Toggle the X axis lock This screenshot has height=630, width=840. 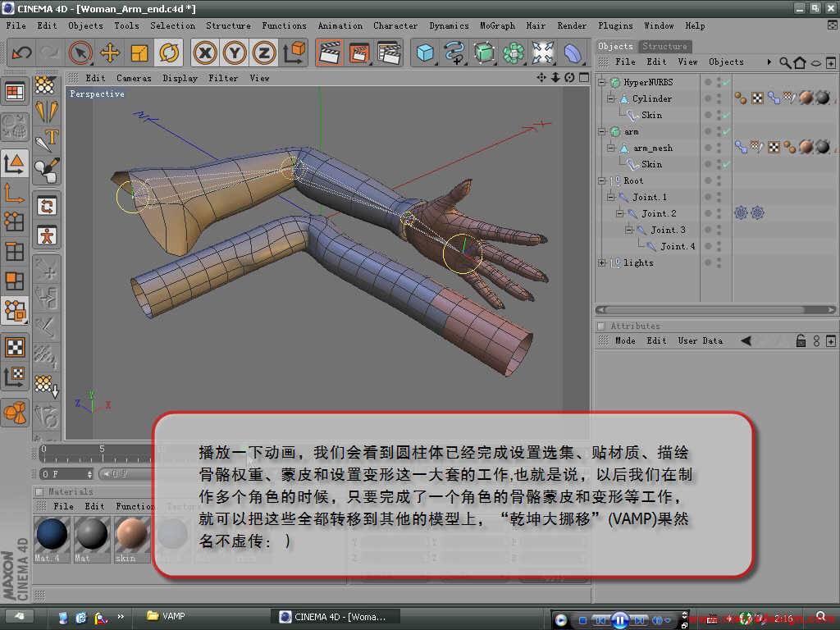pos(205,52)
